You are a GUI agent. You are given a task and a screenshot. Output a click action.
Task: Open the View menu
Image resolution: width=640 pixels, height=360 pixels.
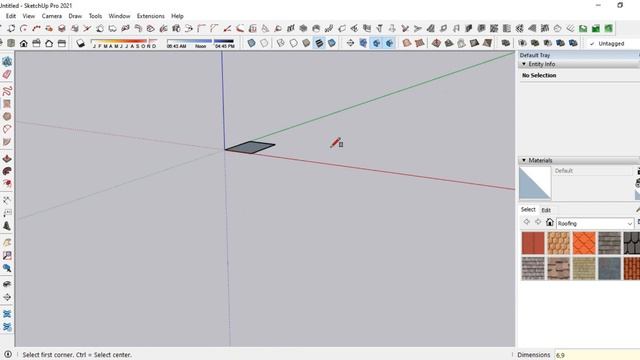pos(28,16)
